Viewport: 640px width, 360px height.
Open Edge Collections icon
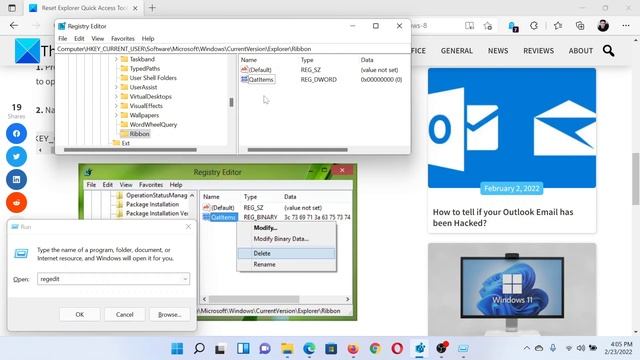point(580,26)
